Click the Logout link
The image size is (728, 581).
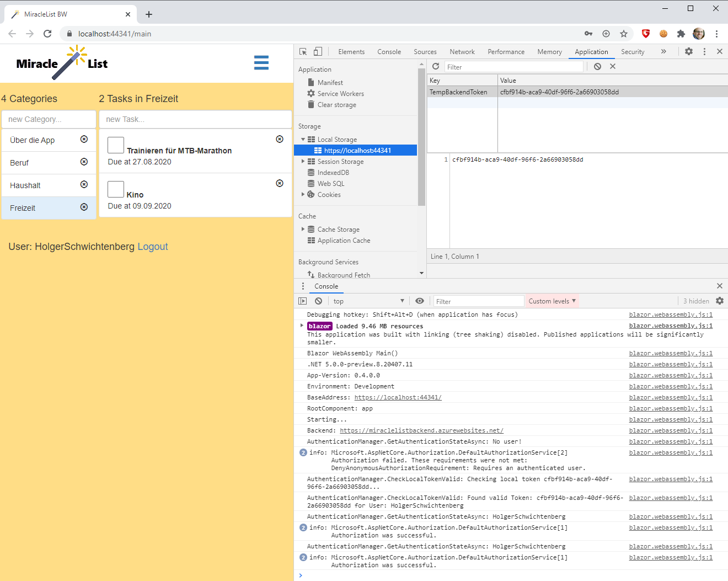click(152, 247)
